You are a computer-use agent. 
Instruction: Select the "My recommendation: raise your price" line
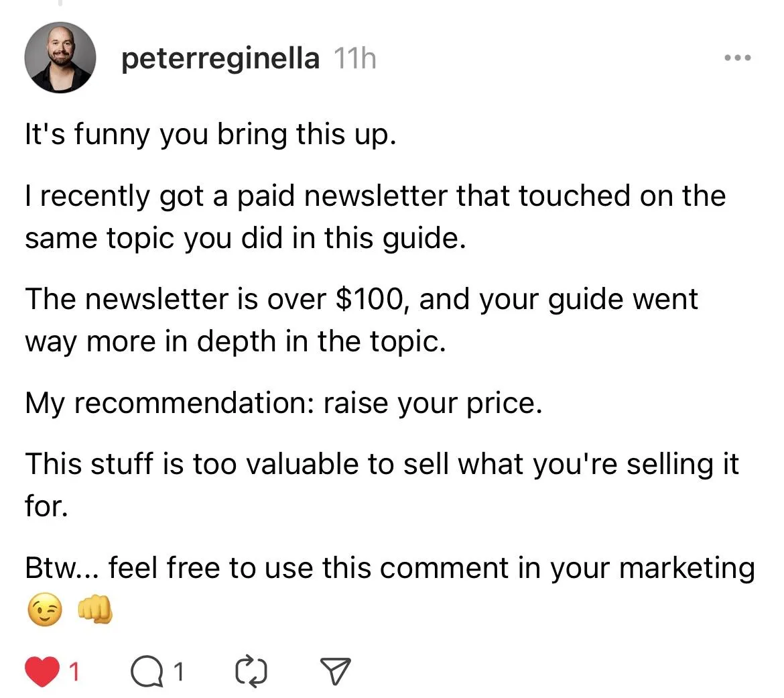click(x=283, y=404)
